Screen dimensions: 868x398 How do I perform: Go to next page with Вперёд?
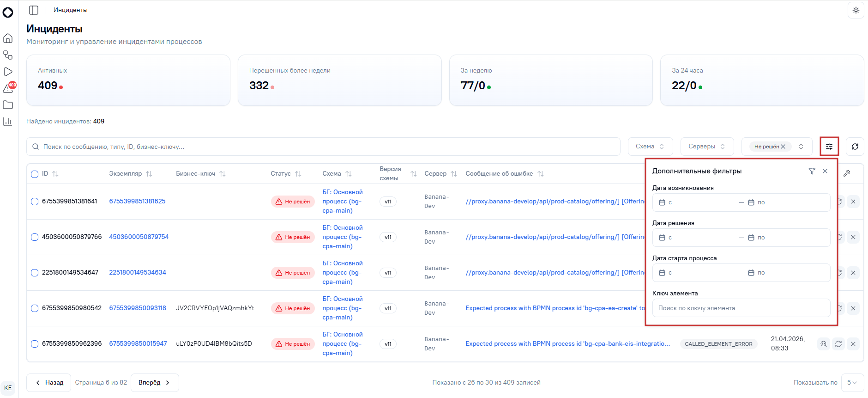(x=155, y=383)
